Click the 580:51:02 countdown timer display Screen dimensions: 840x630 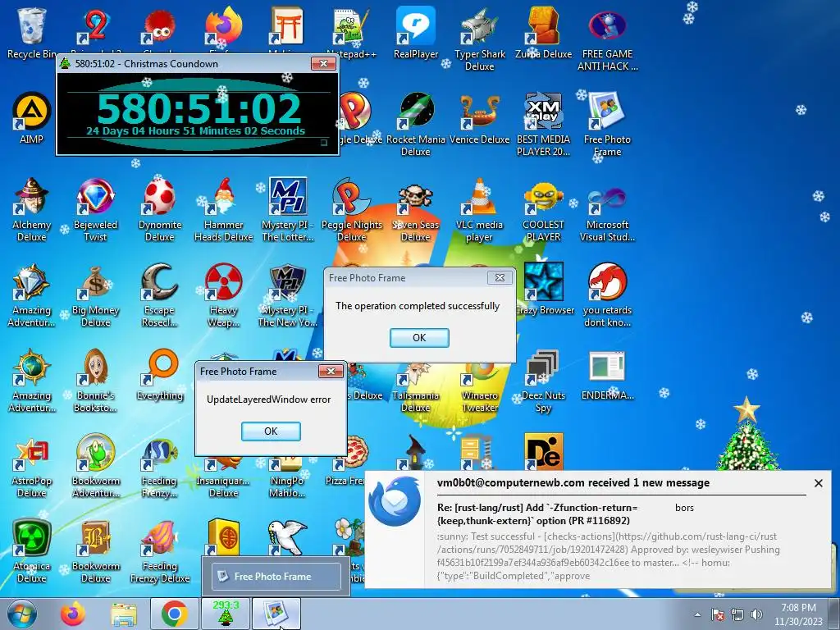coord(199,109)
